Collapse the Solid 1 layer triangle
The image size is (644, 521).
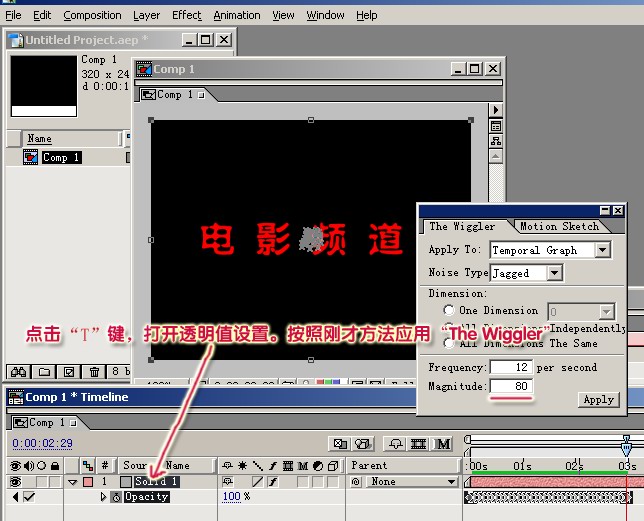(73, 482)
